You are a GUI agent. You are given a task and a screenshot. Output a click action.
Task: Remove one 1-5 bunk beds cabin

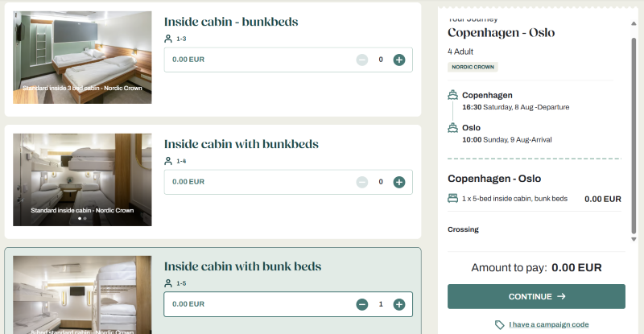click(362, 304)
